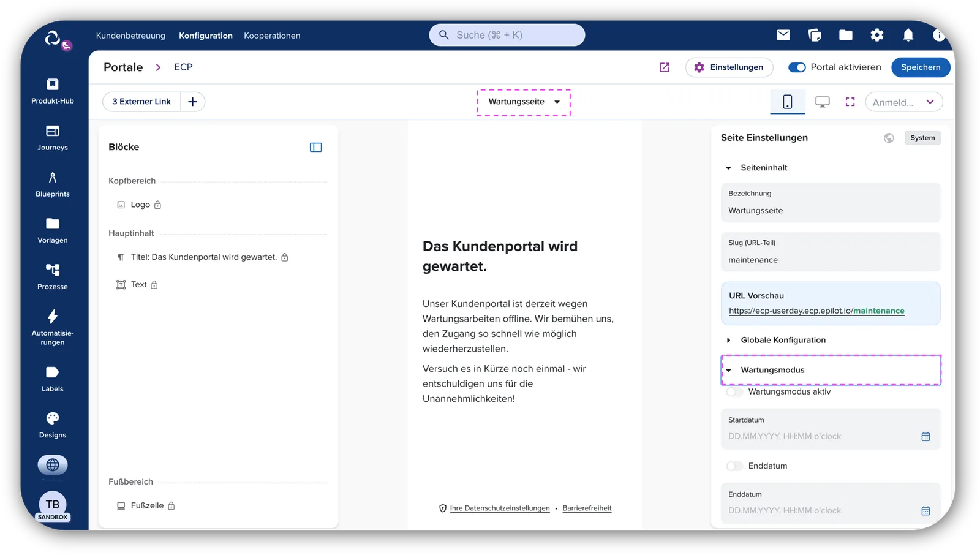Screen dimensions: 980x555
Task: Open the URL Vorschau maintenance link
Action: pos(816,311)
